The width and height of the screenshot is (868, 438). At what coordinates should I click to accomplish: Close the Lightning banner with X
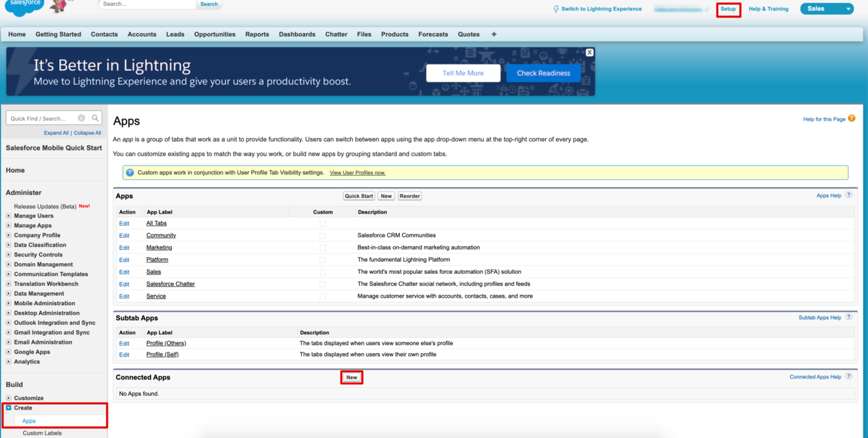tap(589, 52)
